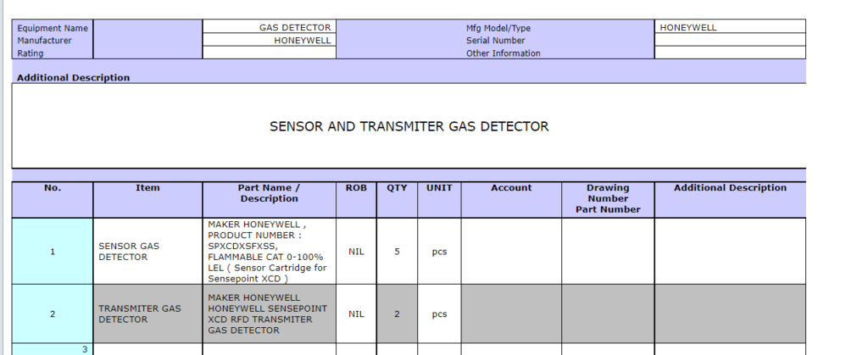Click the NIL ROB cell in row 2

(x=356, y=313)
